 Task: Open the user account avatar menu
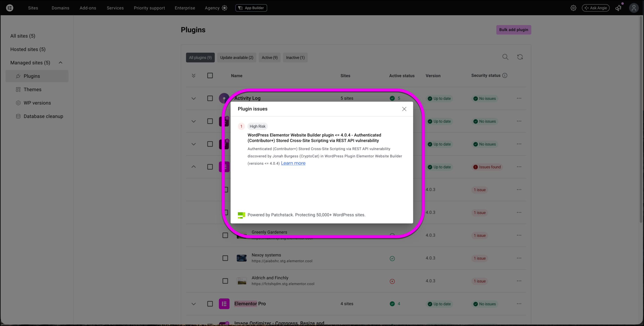(634, 8)
